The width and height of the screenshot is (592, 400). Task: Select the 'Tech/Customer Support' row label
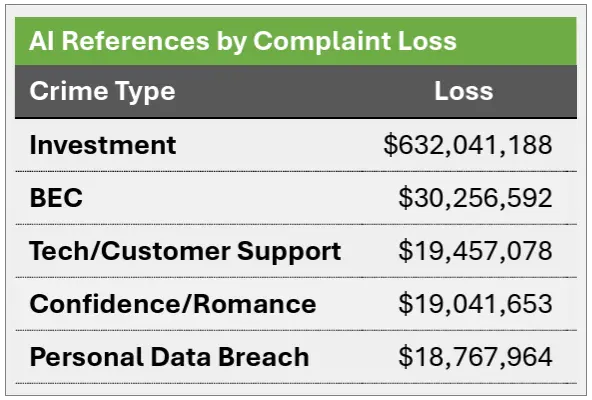[185, 251]
